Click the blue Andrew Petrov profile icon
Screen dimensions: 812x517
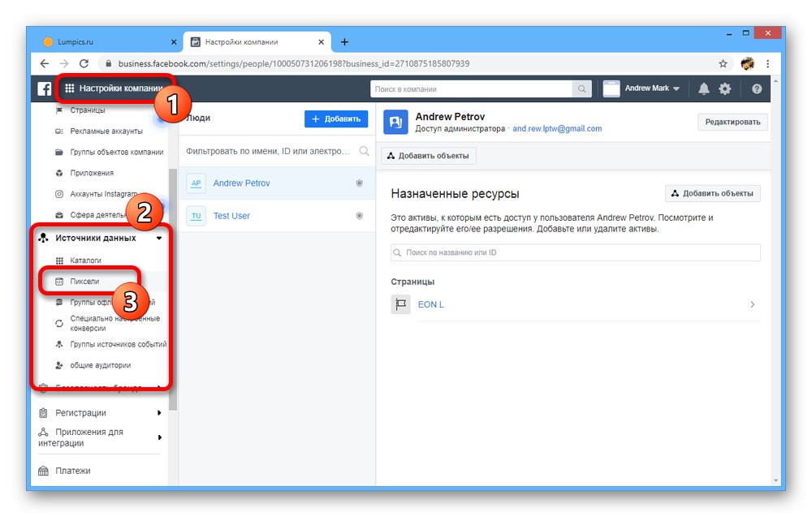(x=395, y=122)
